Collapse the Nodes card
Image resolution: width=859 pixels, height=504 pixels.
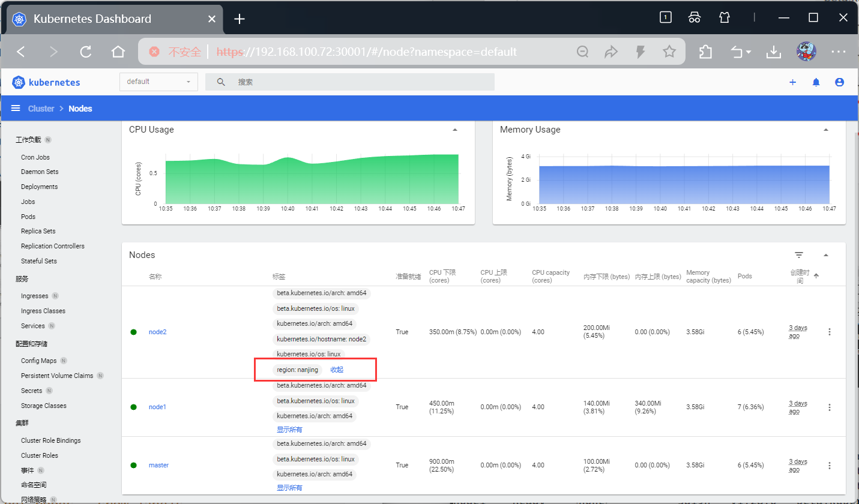[826, 255]
